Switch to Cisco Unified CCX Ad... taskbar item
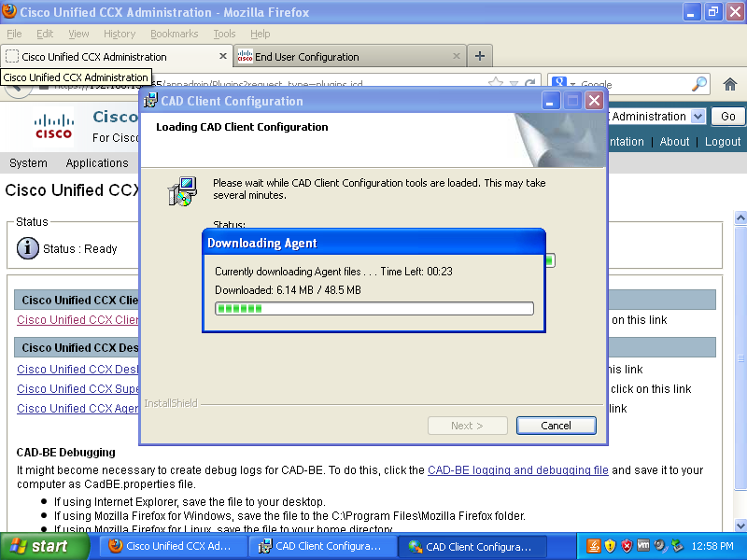The height and width of the screenshot is (560, 747). [x=174, y=546]
